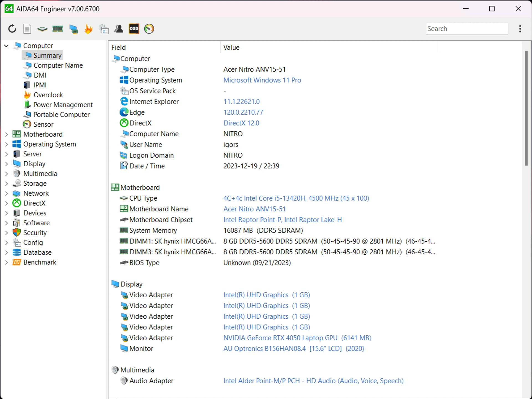Expand the Multimedia tree node

coord(6,174)
